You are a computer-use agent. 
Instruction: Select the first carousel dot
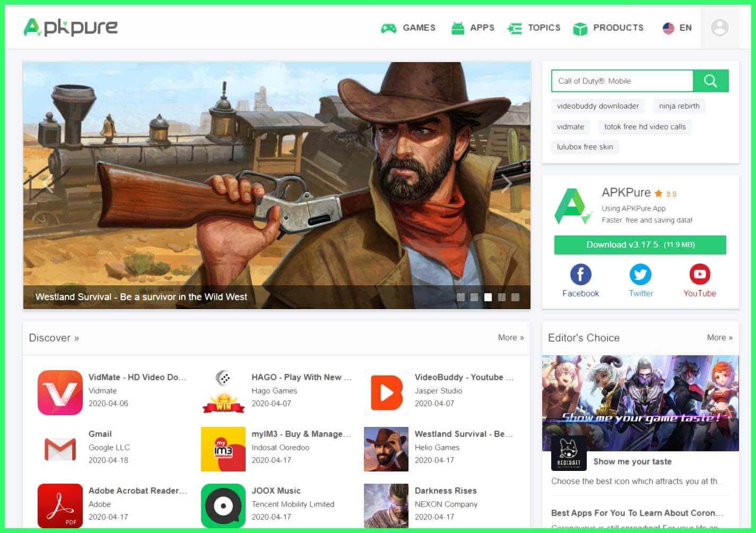[460, 297]
